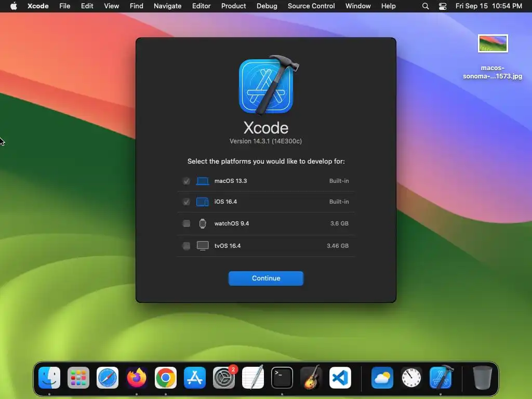Click the 3.46 GB size text

[338, 246]
